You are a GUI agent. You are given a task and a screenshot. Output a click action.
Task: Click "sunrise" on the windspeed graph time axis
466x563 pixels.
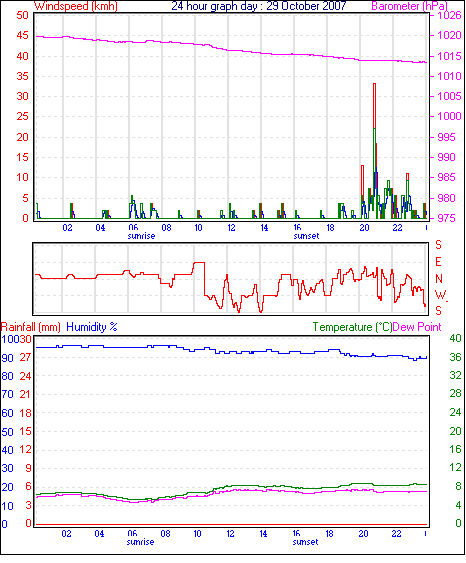pos(141,236)
